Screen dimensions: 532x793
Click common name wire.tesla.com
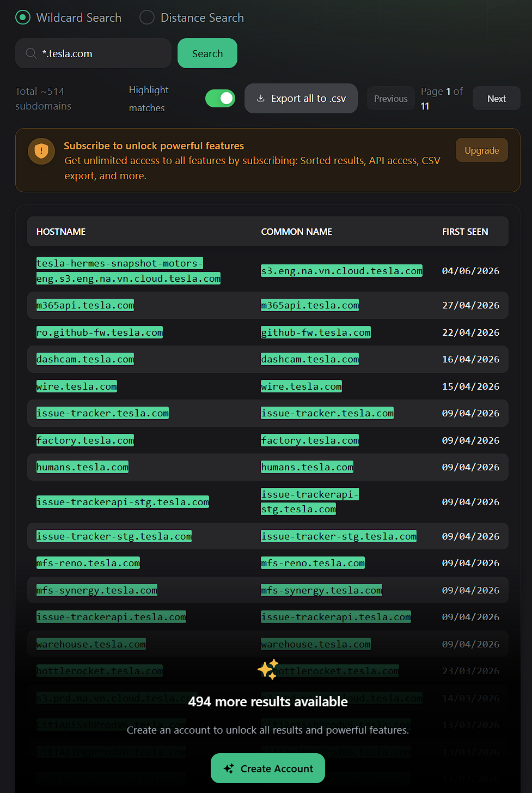tap(301, 386)
